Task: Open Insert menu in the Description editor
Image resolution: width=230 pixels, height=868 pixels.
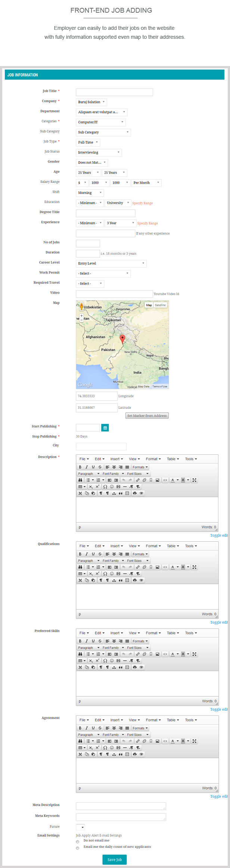Action: tap(116, 459)
